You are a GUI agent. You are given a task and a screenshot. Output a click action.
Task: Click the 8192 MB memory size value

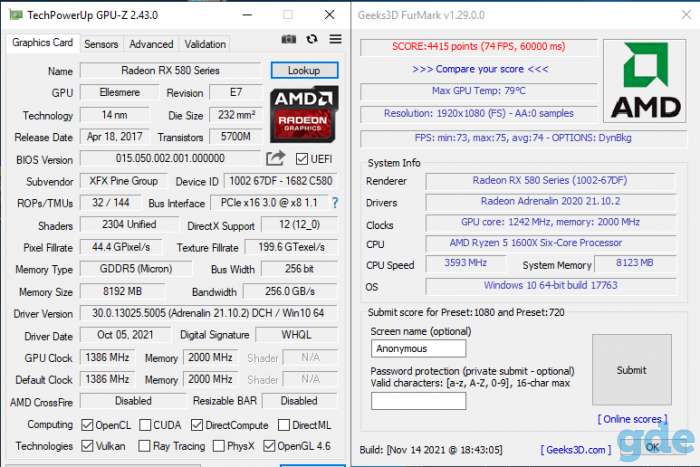pyautogui.click(x=122, y=291)
